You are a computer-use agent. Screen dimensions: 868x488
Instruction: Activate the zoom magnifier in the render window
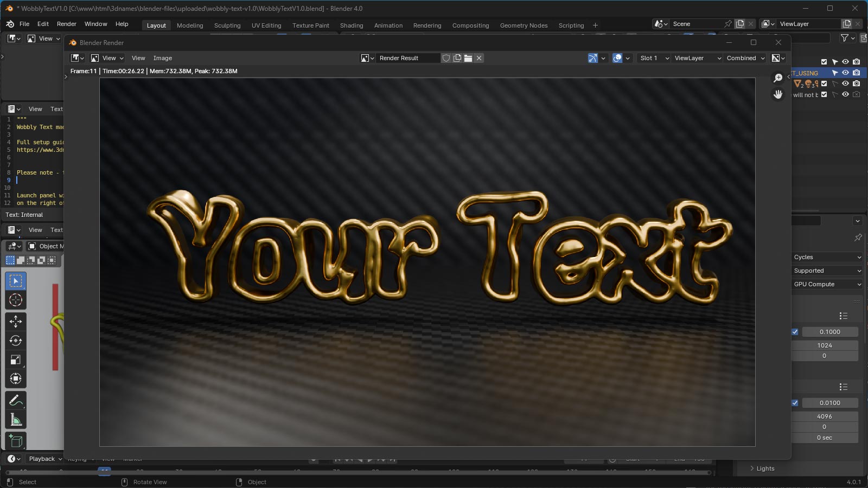(x=778, y=78)
